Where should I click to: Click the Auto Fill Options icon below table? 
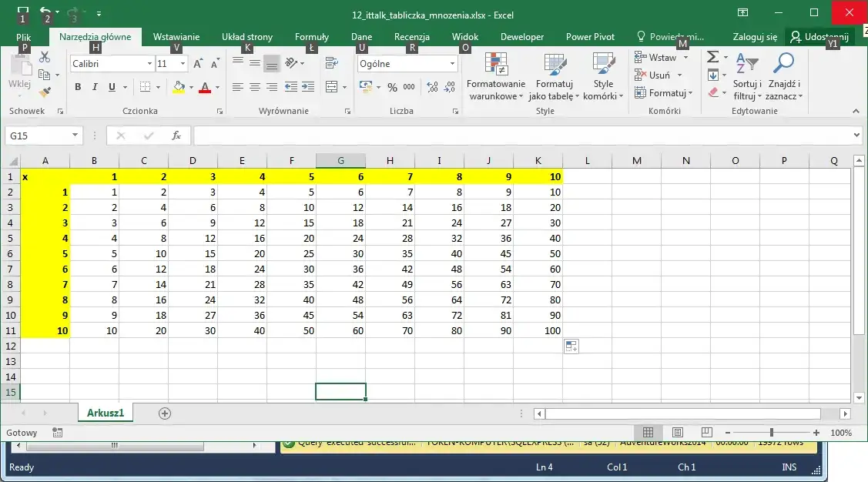pyautogui.click(x=571, y=346)
